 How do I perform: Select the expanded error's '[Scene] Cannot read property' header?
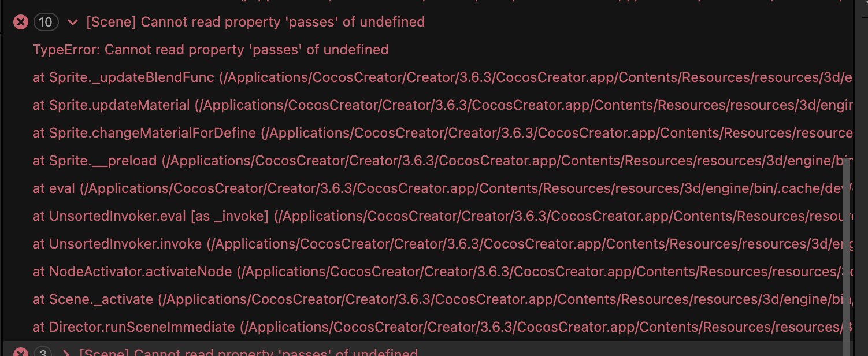[255, 23]
